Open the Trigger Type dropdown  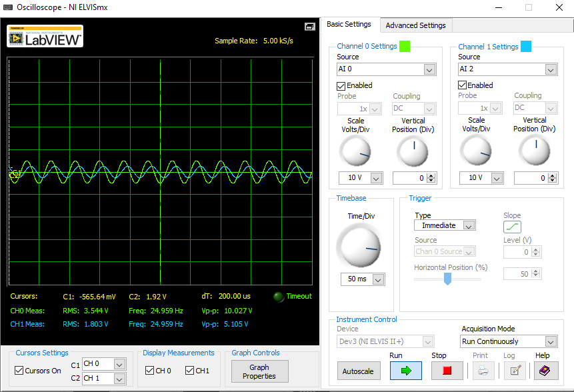[x=445, y=225]
